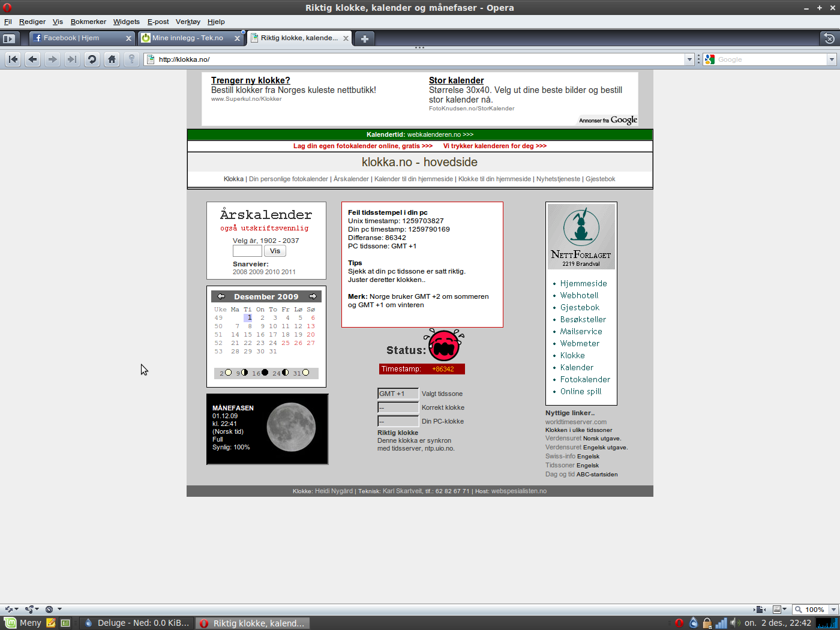This screenshot has height=630, width=840.
Task: Click the Google search engine icon
Action: pyautogui.click(x=710, y=59)
